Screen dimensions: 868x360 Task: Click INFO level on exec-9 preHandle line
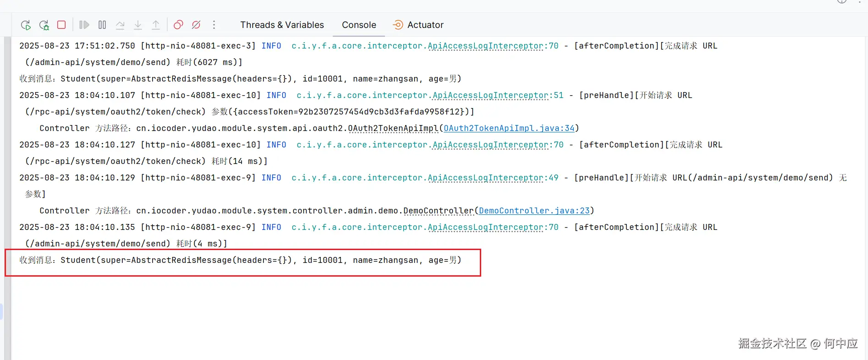pos(271,178)
